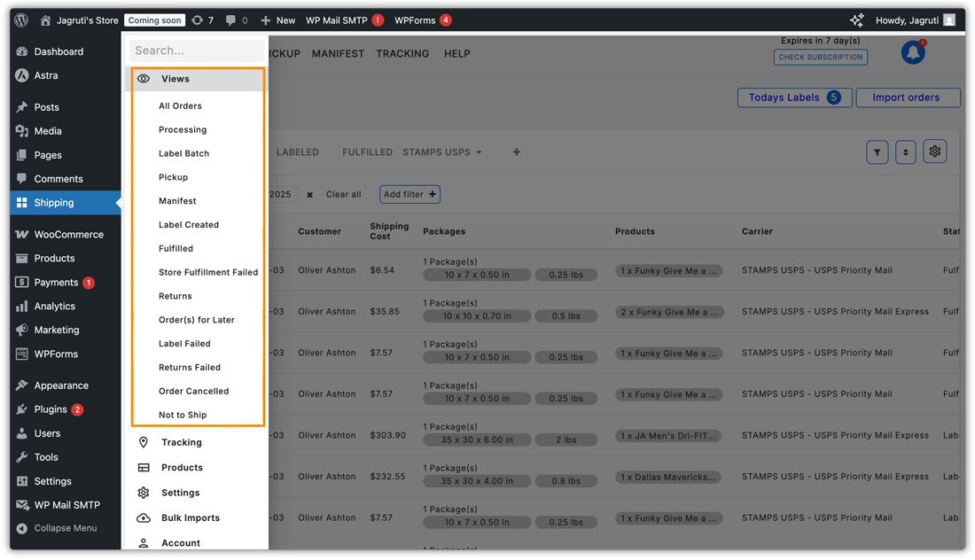Select Store Fulfillment Failed view

208,272
